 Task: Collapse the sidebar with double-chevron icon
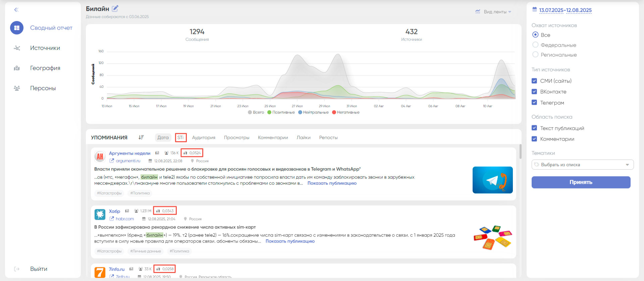tap(16, 10)
